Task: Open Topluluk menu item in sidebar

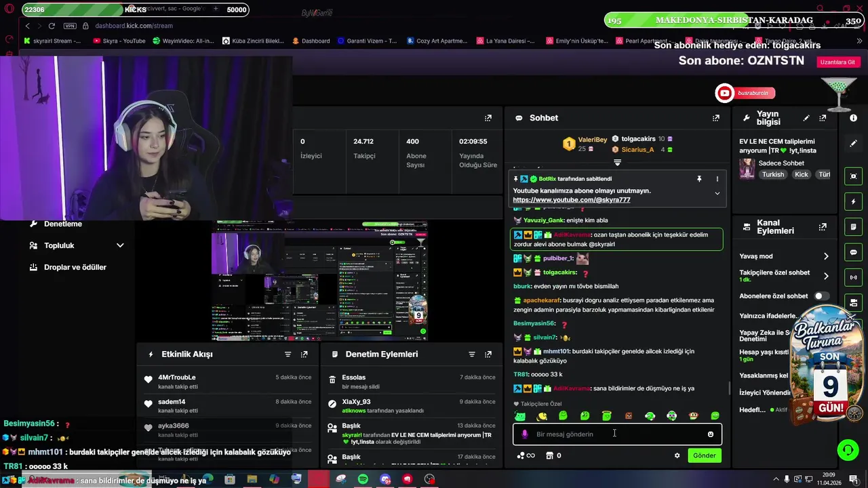Action: tap(59, 245)
